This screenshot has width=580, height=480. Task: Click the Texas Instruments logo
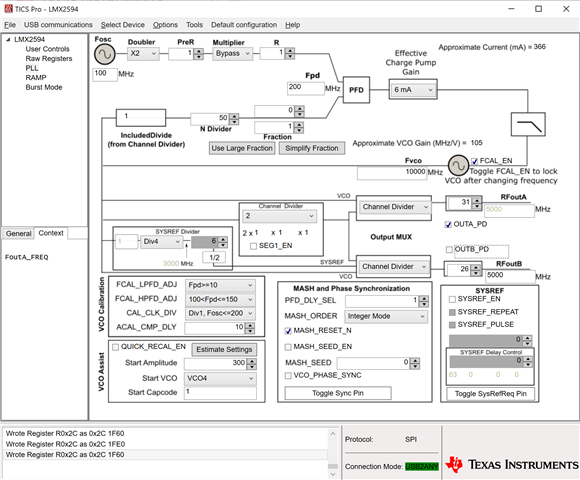click(x=512, y=464)
